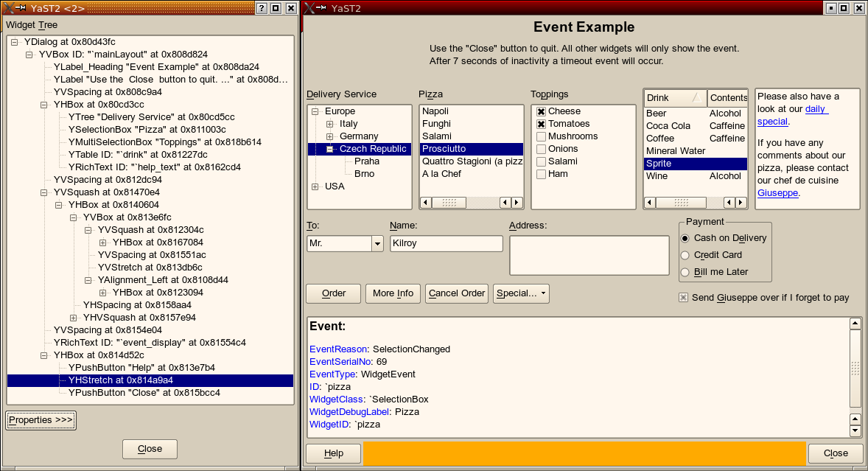Click the Drink column sort arrow
The height and width of the screenshot is (471, 868).
pos(696,98)
